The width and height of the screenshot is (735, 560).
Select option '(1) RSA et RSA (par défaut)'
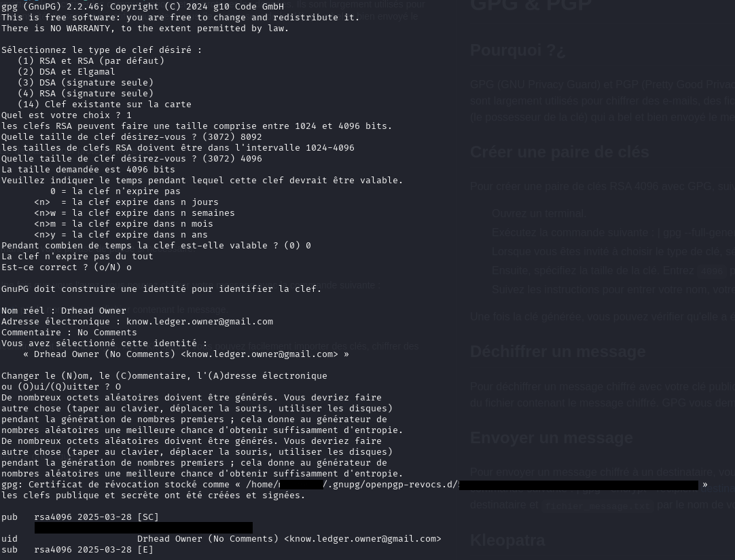pos(91,61)
